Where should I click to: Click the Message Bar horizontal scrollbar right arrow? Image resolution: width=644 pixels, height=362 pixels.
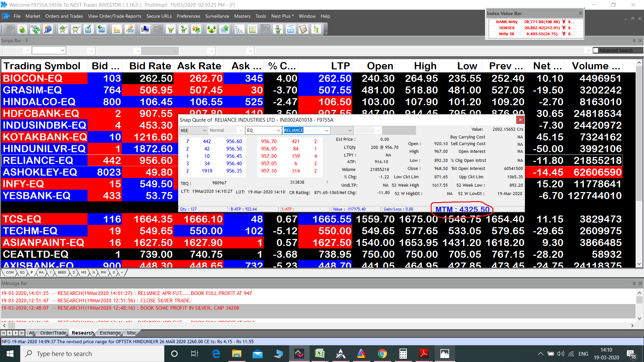632,325
